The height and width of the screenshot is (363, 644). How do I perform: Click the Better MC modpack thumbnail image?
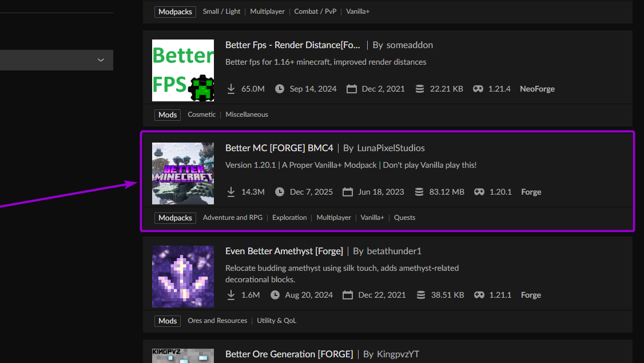(182, 173)
